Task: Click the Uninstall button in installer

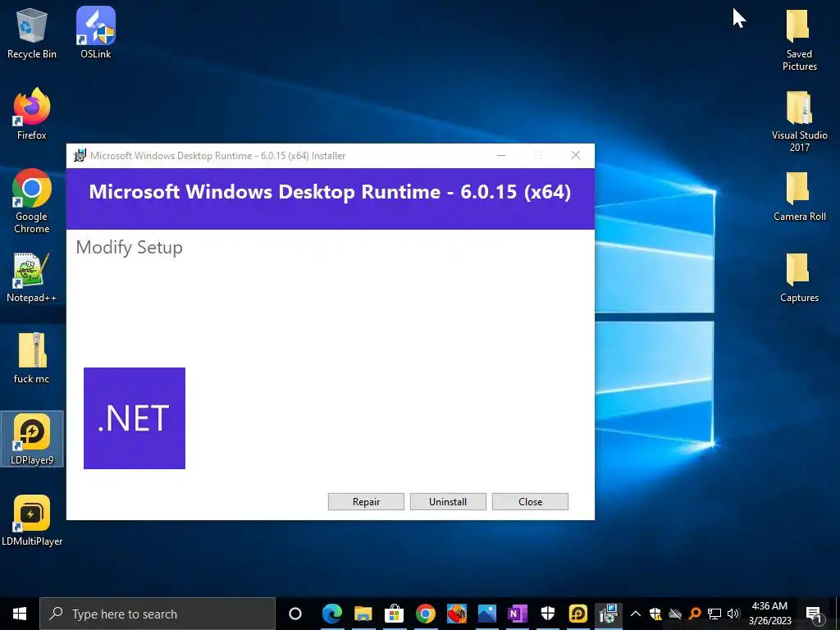Action: [x=448, y=501]
